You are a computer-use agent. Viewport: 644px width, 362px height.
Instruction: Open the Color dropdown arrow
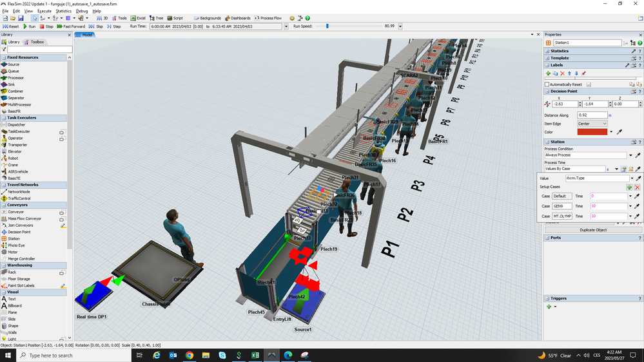(x=611, y=132)
